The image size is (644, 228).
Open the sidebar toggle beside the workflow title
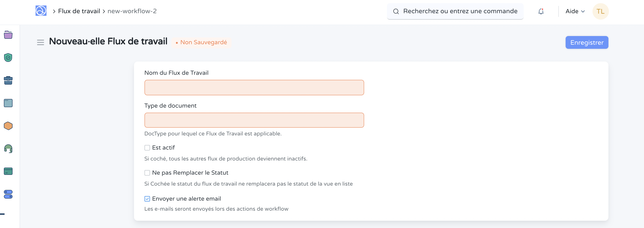(40, 42)
